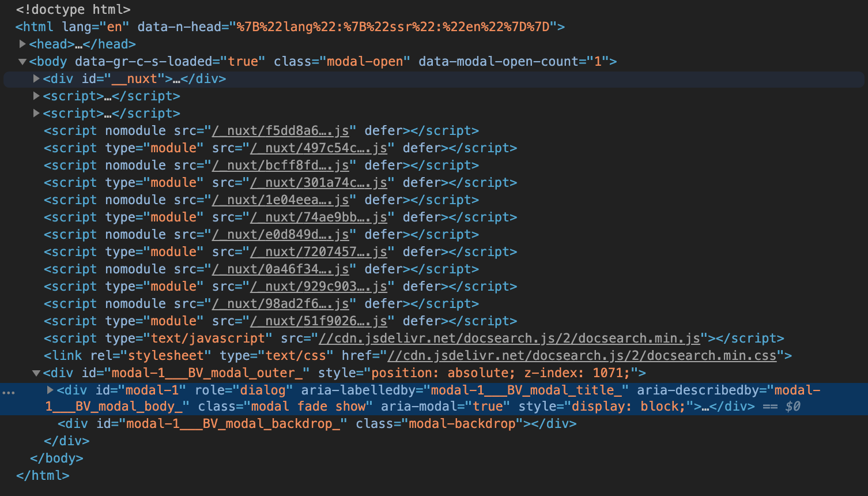Open the /_nuxt/0a46f34….js script link
Image resolution: width=868 pixels, height=496 pixels.
click(x=281, y=269)
